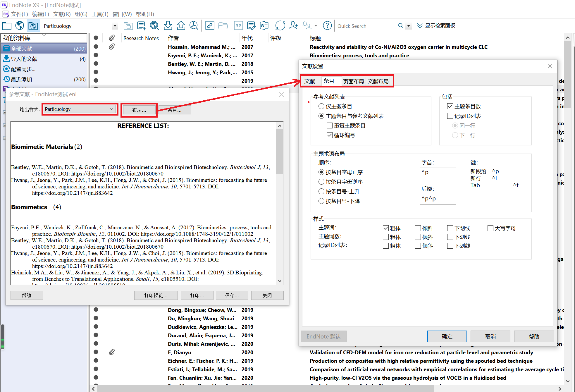This screenshot has width=575, height=392.
Task: Open Online Search globe-magnifier icon
Action: [154, 26]
